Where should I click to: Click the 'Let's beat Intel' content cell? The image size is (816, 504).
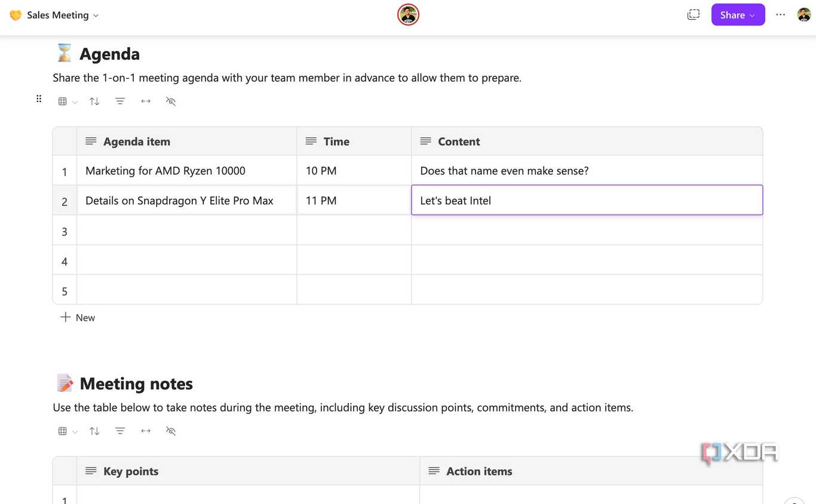(x=587, y=200)
